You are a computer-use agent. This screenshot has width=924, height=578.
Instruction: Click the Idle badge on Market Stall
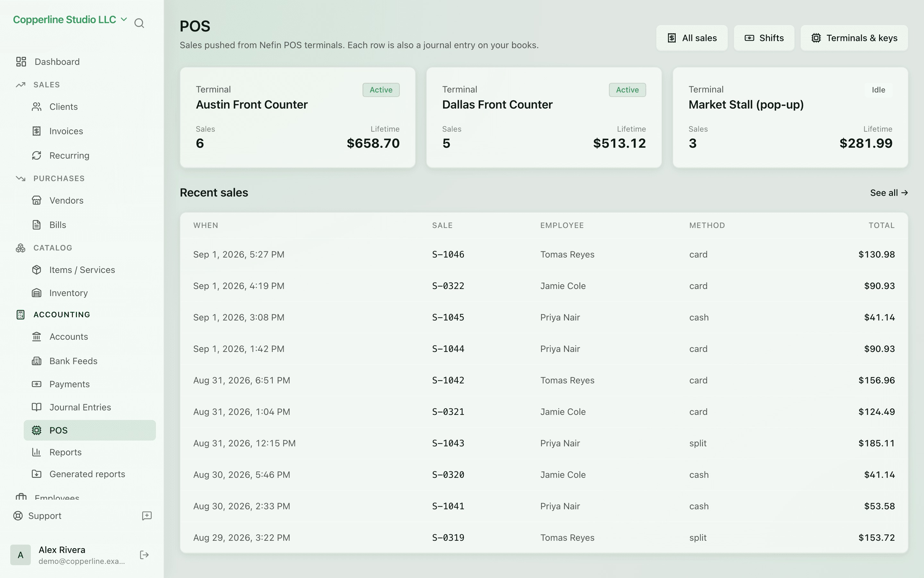click(x=878, y=90)
